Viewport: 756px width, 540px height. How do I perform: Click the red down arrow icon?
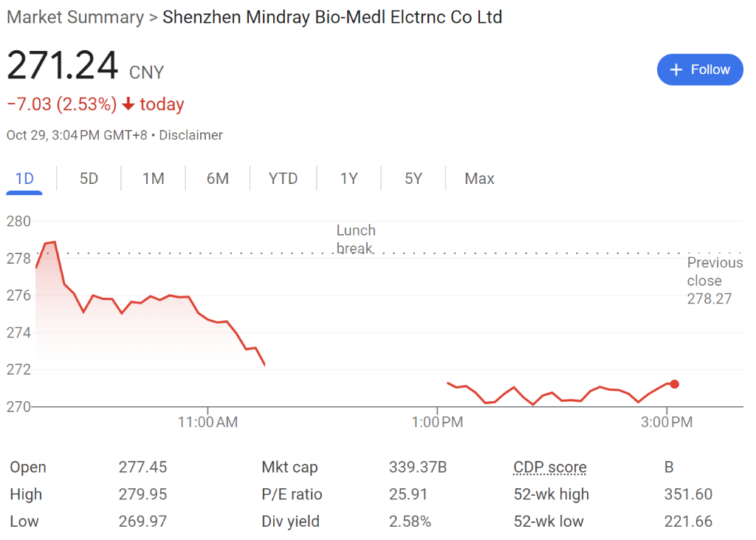click(128, 104)
